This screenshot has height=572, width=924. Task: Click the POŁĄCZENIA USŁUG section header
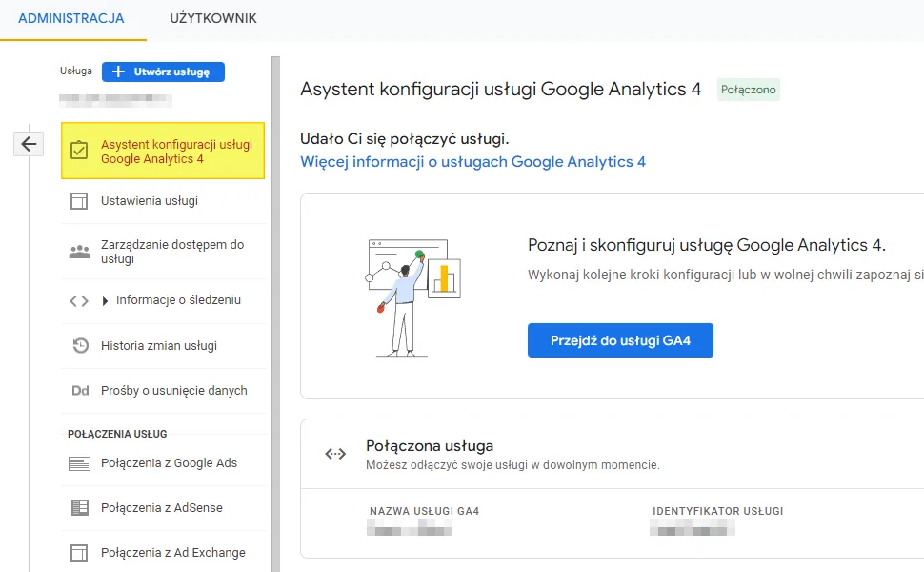[117, 434]
